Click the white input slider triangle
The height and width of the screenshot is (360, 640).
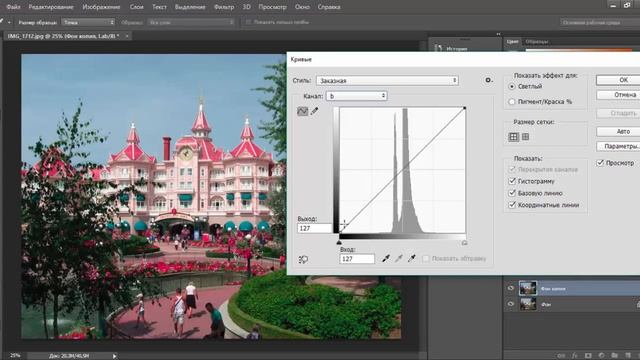464,242
